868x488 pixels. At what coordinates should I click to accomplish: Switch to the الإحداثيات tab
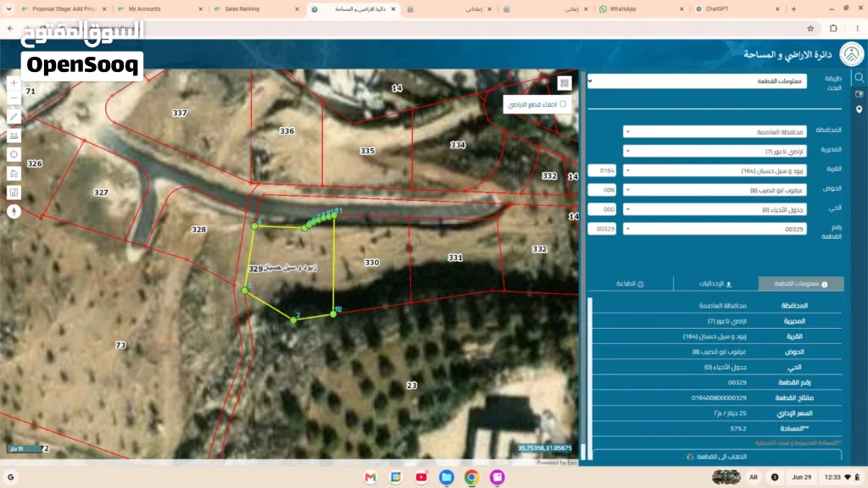click(715, 284)
